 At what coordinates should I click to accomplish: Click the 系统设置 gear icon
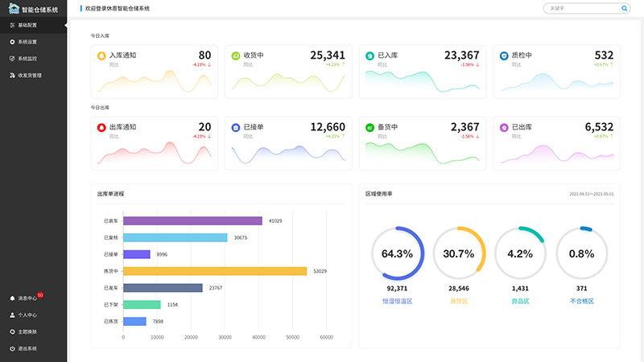[x=12, y=42]
